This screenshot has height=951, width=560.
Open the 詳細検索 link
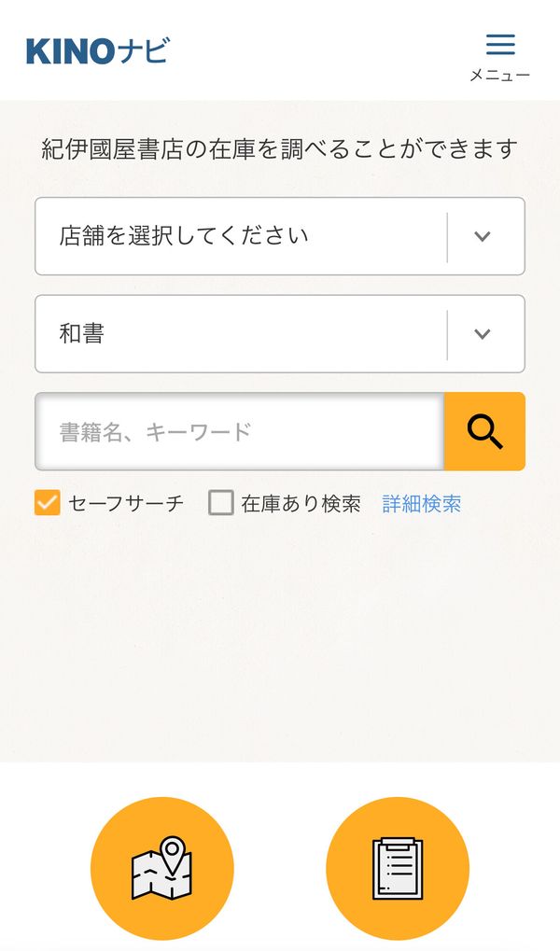pyautogui.click(x=422, y=503)
